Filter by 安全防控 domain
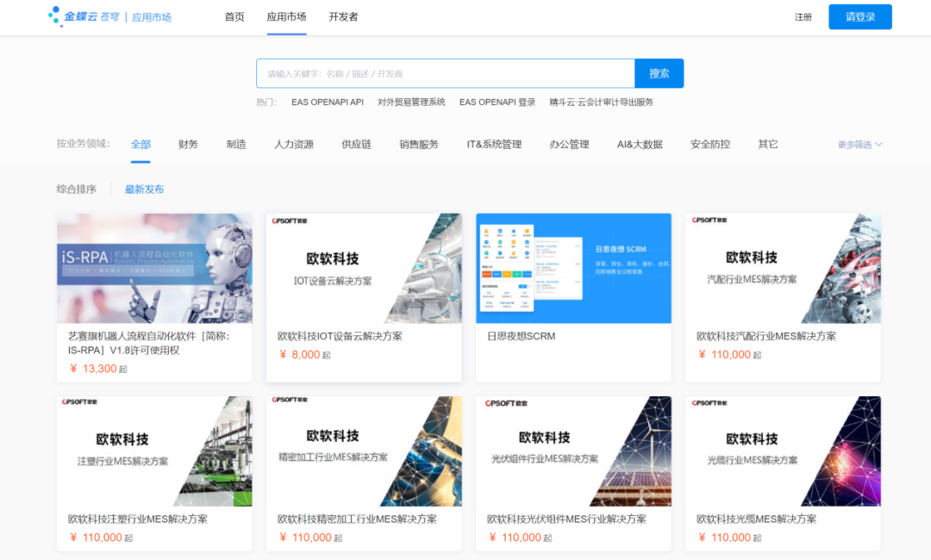 tap(710, 144)
